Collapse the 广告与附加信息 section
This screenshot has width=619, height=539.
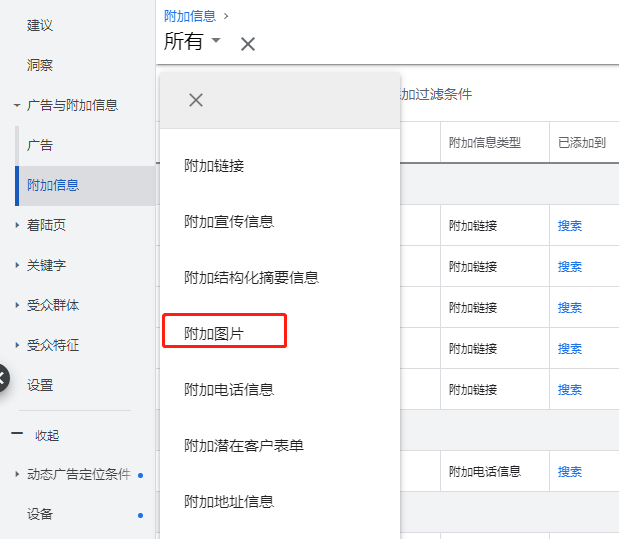(17, 105)
